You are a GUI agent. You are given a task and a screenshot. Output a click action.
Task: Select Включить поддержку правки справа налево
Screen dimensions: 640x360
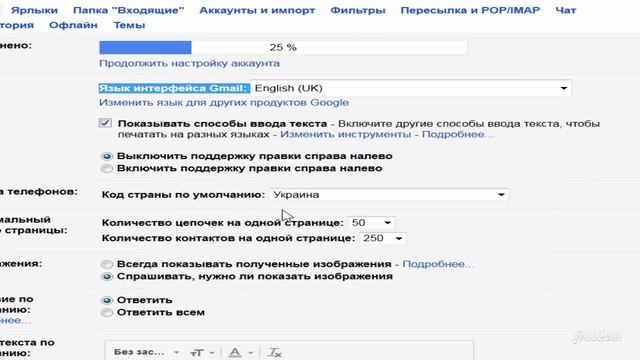(x=107, y=169)
